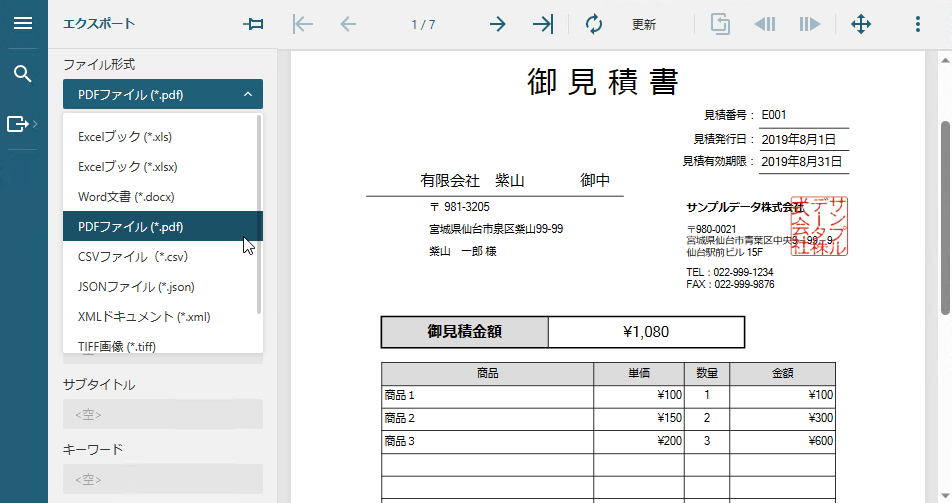The height and width of the screenshot is (503, 952).
Task: Click the page number indicator 1 / 7
Action: click(x=423, y=24)
